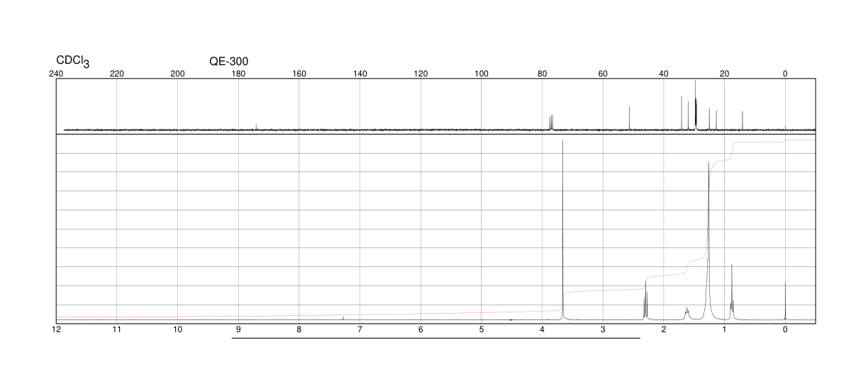Click the 4 ppm label on proton axis

[542, 329]
